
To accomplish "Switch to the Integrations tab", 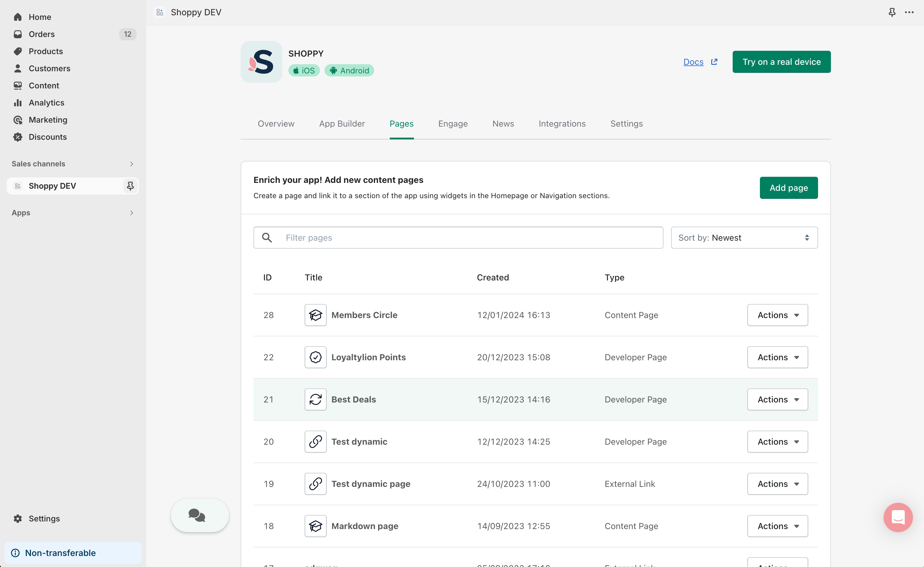I will click(x=562, y=124).
